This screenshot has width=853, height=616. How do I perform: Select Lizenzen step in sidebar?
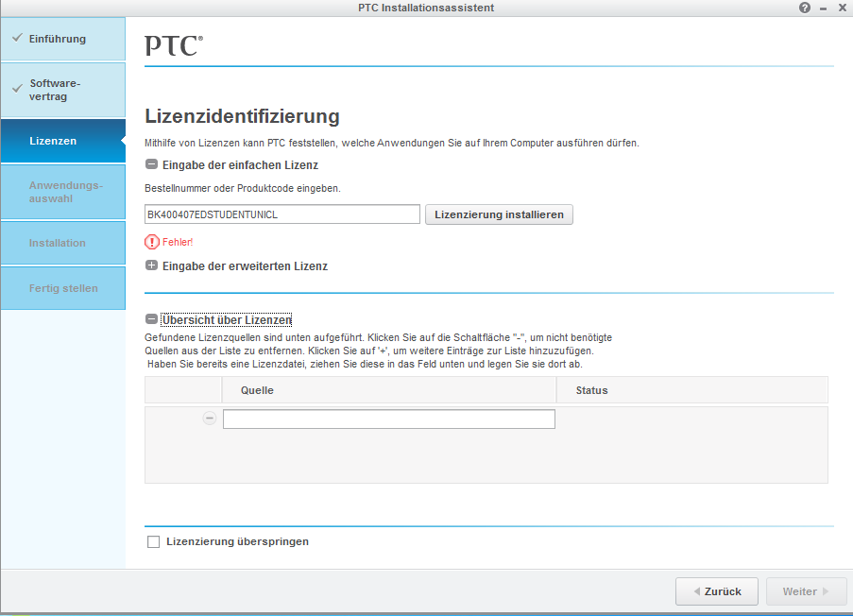coord(63,141)
